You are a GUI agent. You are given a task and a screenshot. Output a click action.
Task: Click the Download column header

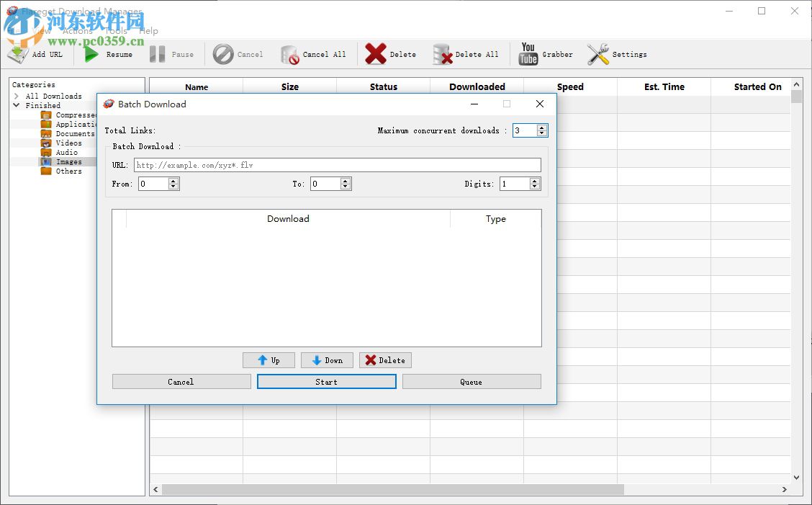(x=288, y=219)
